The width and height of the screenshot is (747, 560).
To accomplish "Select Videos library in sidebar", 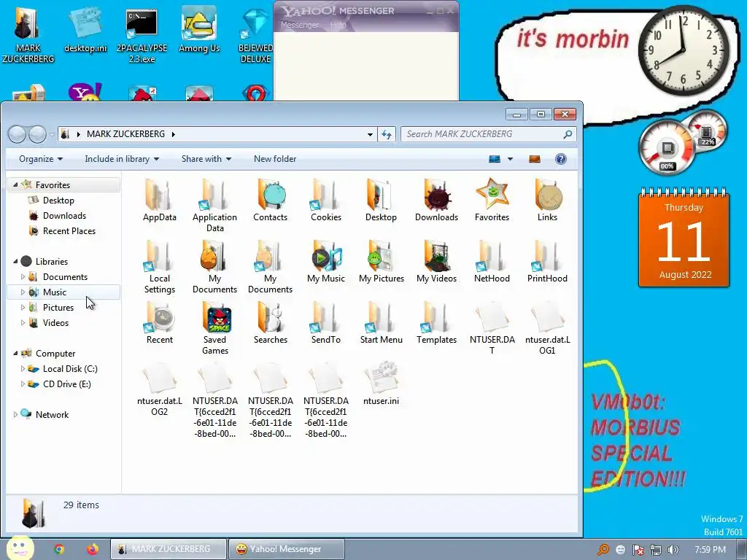I will (55, 323).
